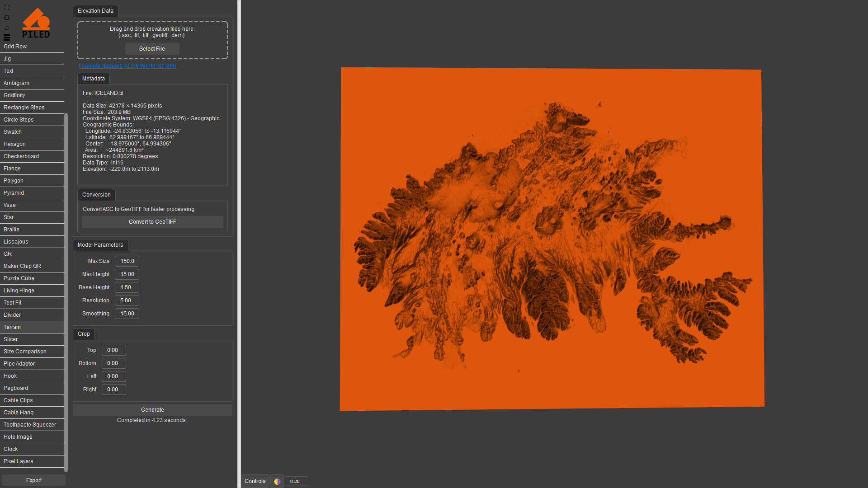868x488 pixels.
Task: Click the Select File button
Action: pos(152,49)
